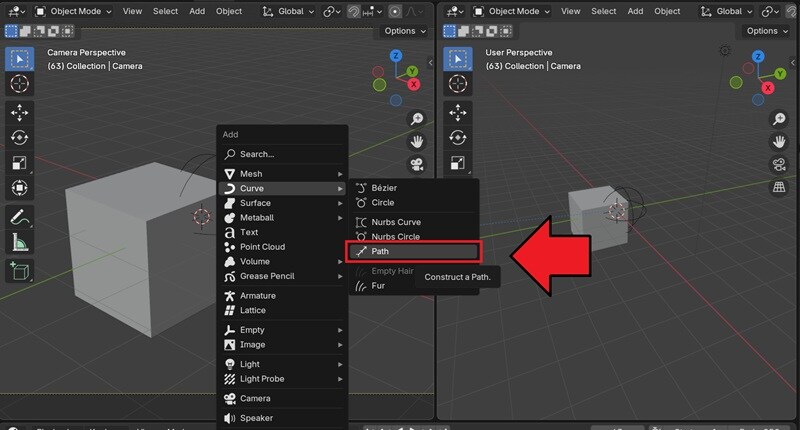Open the Light submenu in Add menu

tap(283, 364)
